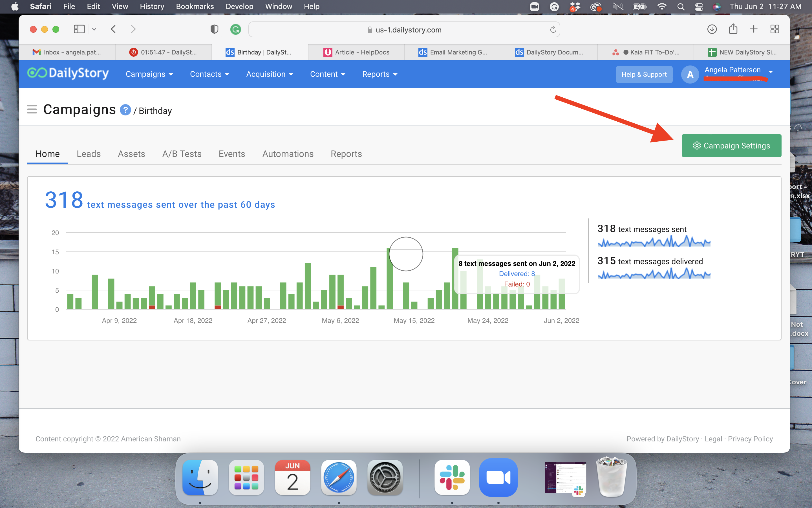Click the menu bar date and time
The height and width of the screenshot is (508, 812).
(x=765, y=7)
